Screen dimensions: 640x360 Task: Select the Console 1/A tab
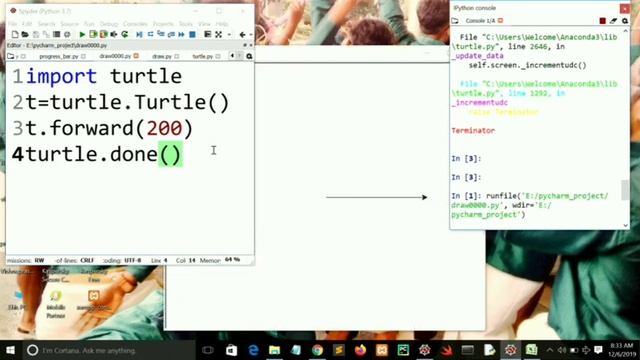[x=480, y=21]
